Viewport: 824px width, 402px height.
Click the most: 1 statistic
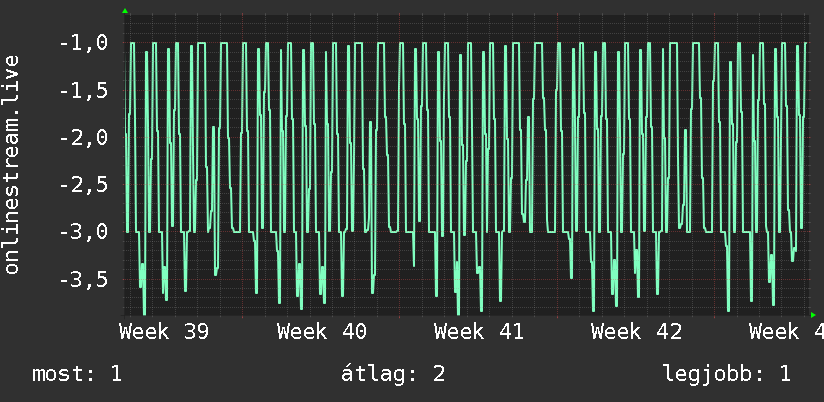[x=77, y=374]
